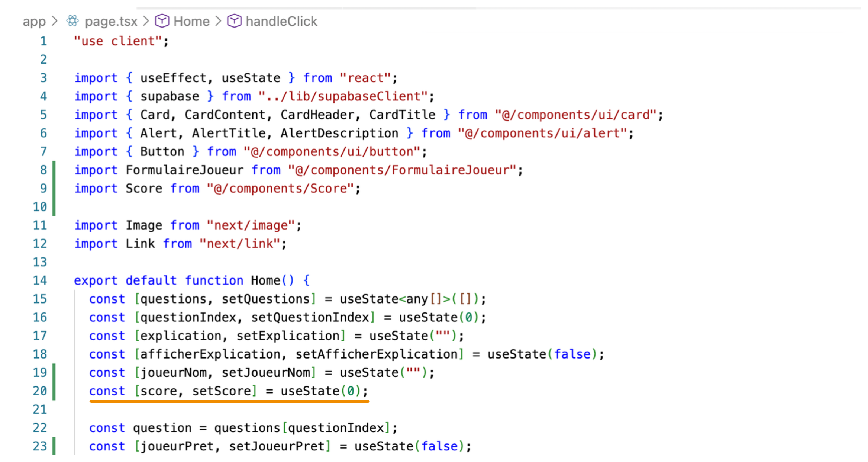The width and height of the screenshot is (868, 462).
Task: Click the React icon beside page.tsx breadcrumb
Action: pyautogui.click(x=73, y=21)
